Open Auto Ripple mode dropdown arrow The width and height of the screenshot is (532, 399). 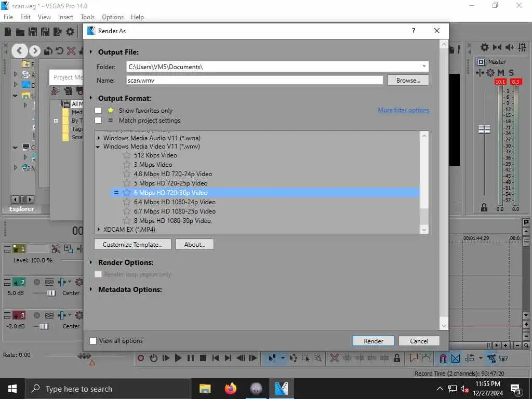click(x=481, y=358)
